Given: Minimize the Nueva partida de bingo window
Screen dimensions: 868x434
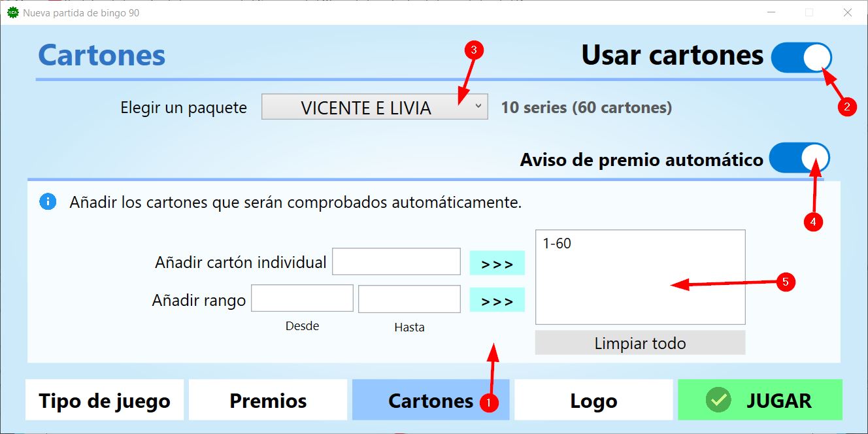Looking at the screenshot, I should (771, 12).
